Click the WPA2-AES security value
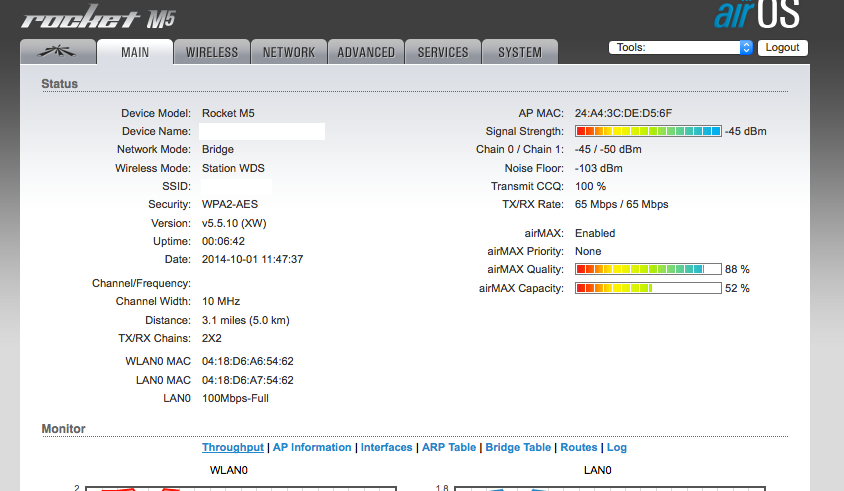Screen dimensions: 844x491 pos(230,204)
